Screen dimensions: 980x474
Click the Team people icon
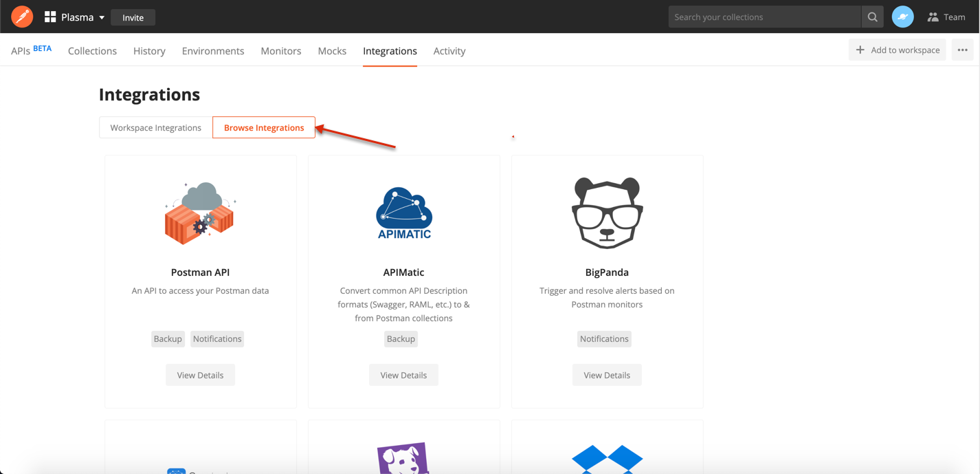(x=933, y=17)
